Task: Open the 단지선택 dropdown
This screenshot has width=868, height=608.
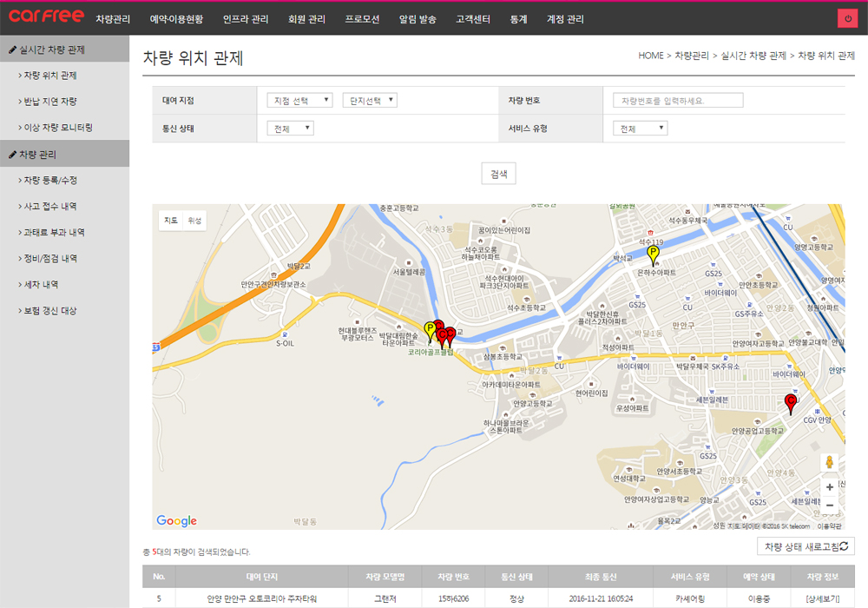Action: tap(370, 100)
